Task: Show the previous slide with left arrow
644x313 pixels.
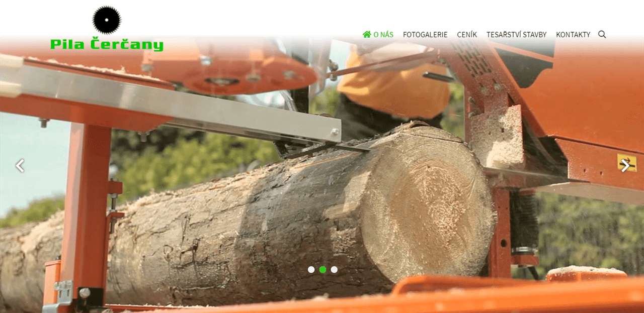Action: click(x=20, y=166)
